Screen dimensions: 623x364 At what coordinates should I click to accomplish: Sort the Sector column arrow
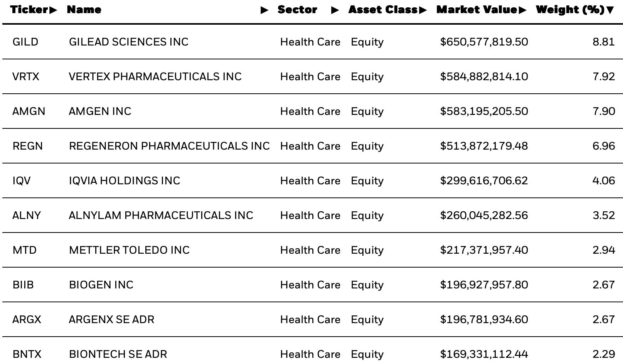pyautogui.click(x=335, y=10)
